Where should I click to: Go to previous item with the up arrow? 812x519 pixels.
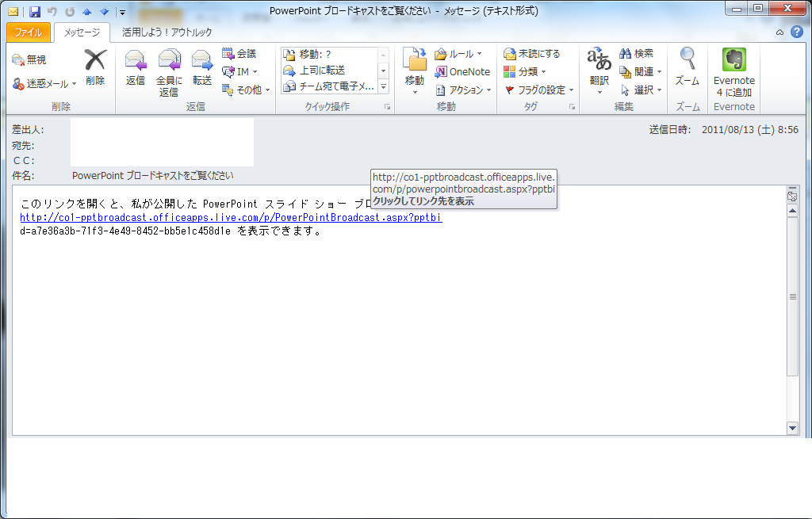coord(87,11)
